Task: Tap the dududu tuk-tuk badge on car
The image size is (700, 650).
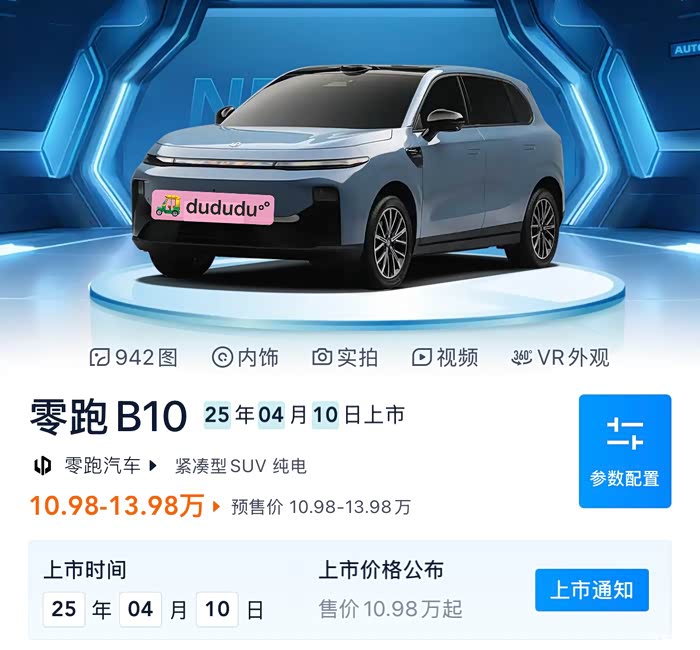Action: coord(212,207)
